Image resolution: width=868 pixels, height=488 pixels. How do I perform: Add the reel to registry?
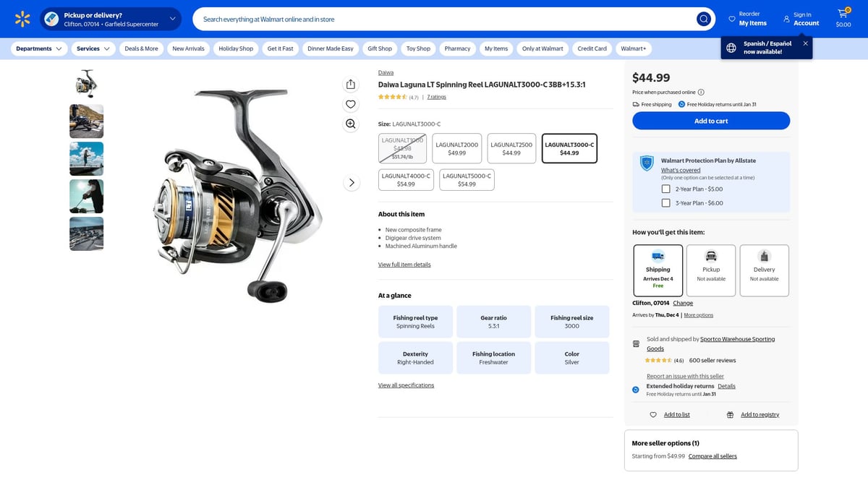759,414
